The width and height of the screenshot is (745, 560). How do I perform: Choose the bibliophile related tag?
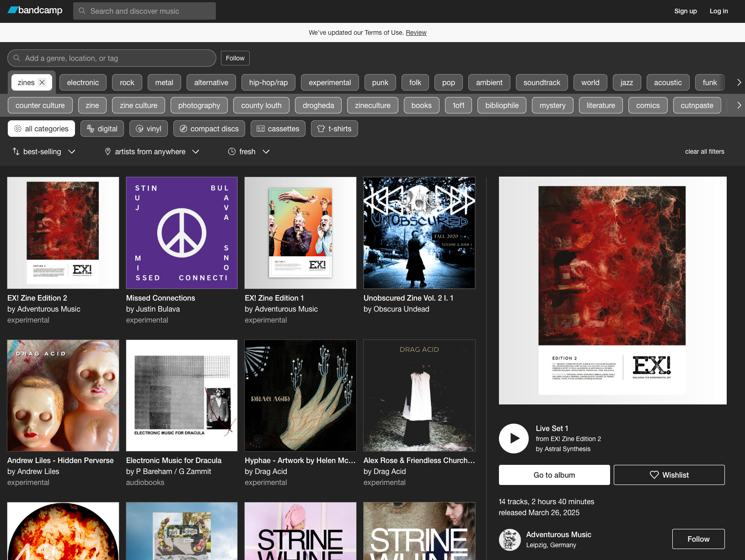pyautogui.click(x=502, y=105)
